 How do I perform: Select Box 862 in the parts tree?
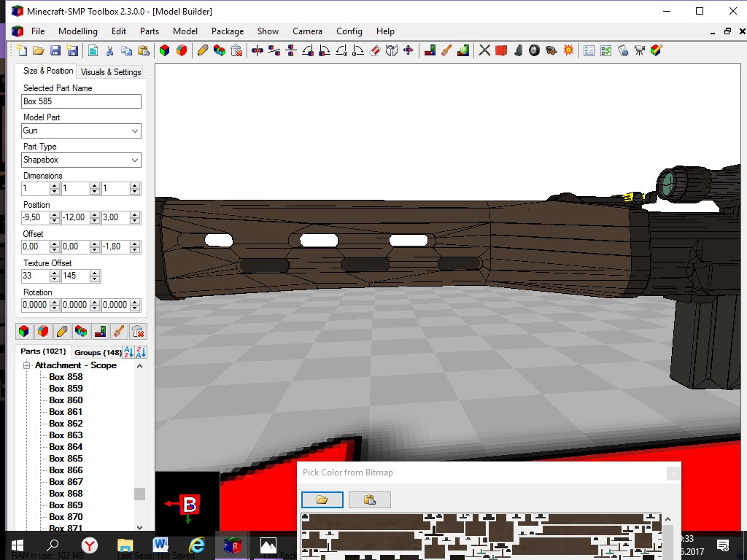66,424
